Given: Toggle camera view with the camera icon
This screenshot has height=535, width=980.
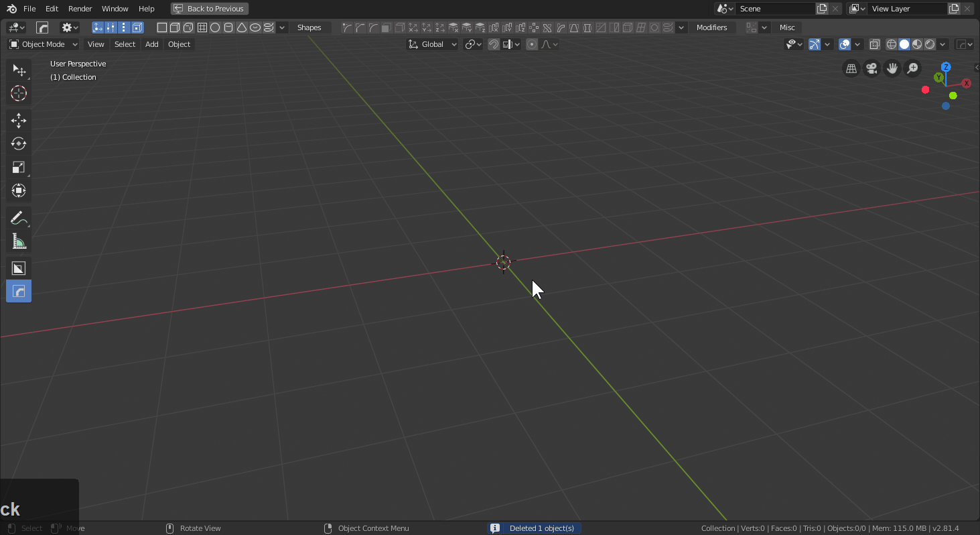Looking at the screenshot, I should (871, 68).
